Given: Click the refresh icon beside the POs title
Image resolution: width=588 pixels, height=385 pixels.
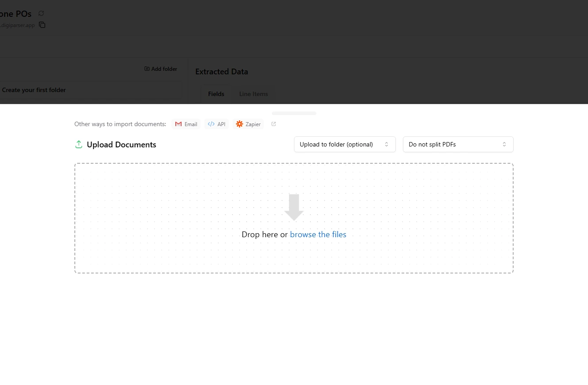Looking at the screenshot, I should click(x=41, y=13).
